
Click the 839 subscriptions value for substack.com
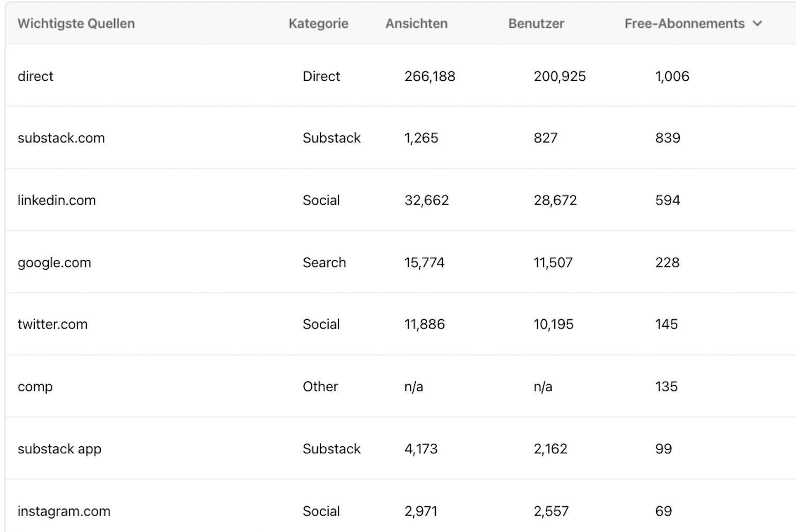tap(668, 138)
